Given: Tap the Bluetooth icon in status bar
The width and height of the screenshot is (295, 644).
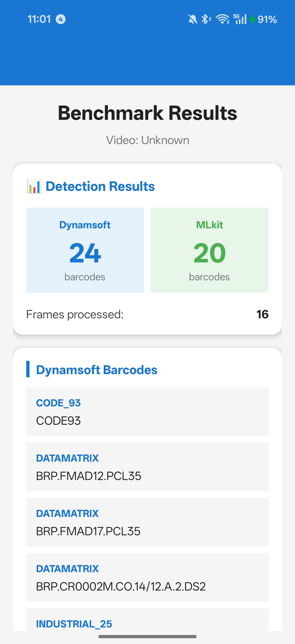Looking at the screenshot, I should click(x=206, y=19).
